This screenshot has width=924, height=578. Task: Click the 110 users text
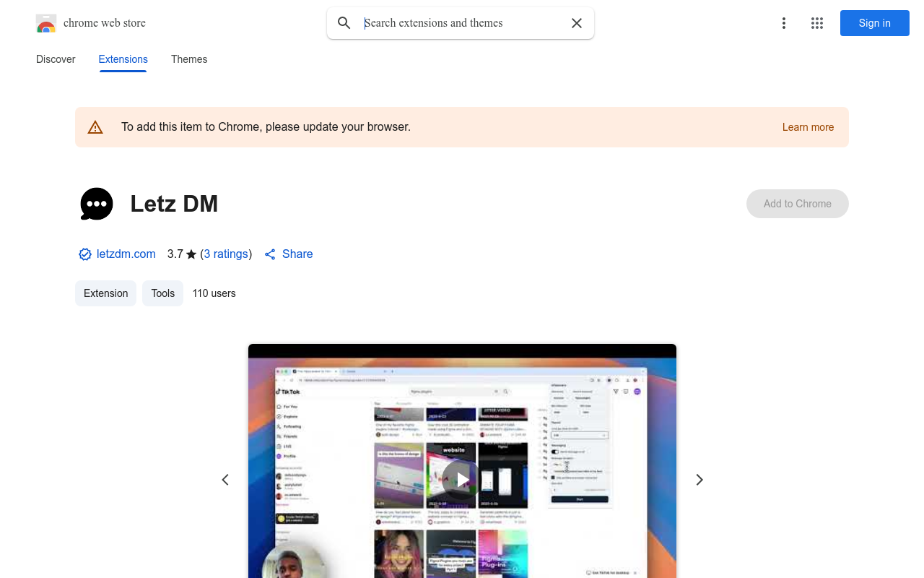[x=214, y=293]
